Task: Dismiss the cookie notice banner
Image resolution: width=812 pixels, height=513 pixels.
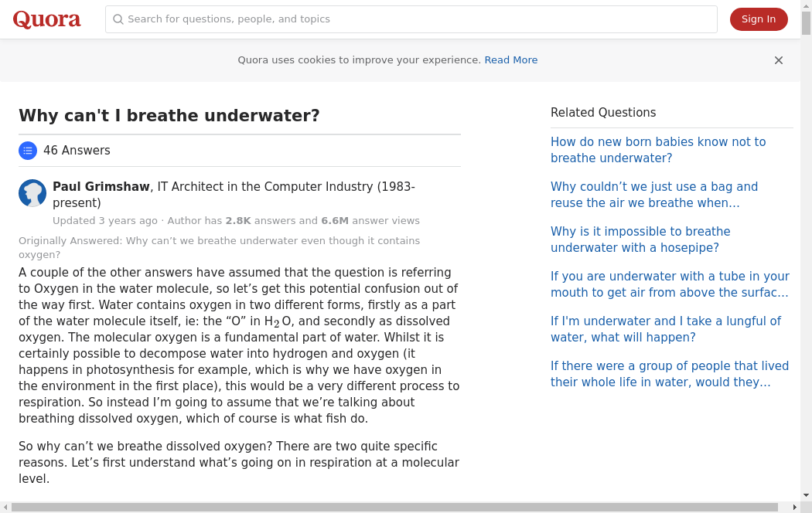Action: point(778,60)
